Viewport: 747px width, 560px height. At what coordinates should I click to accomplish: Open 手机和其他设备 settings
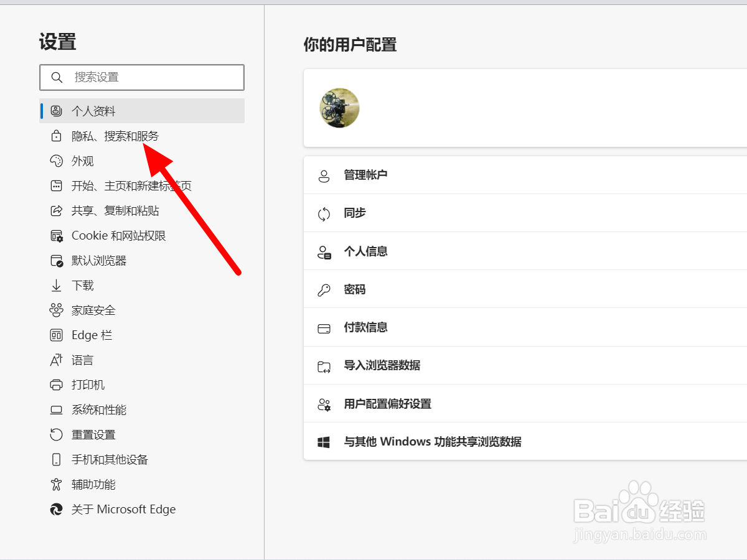[142, 460]
